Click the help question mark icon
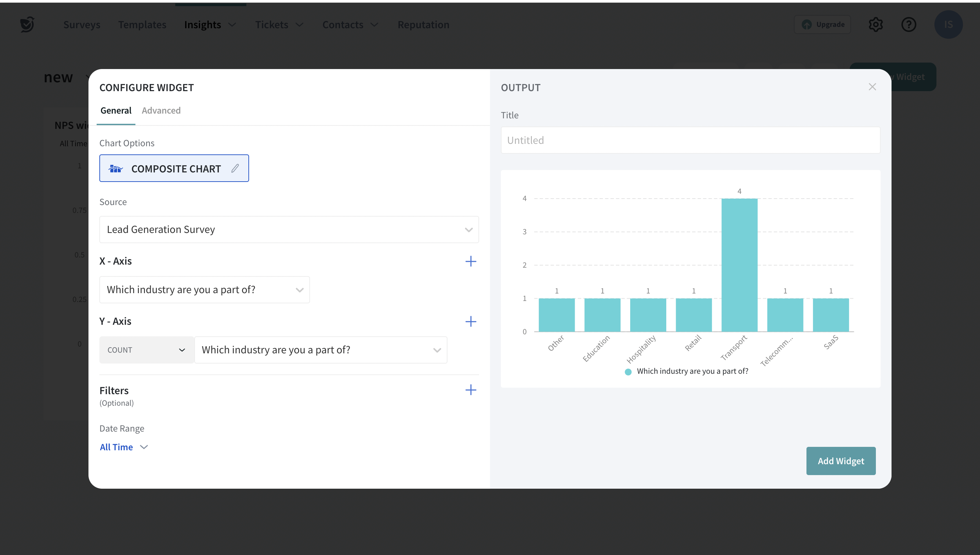Screen dimensions: 980x555 [x=909, y=24]
